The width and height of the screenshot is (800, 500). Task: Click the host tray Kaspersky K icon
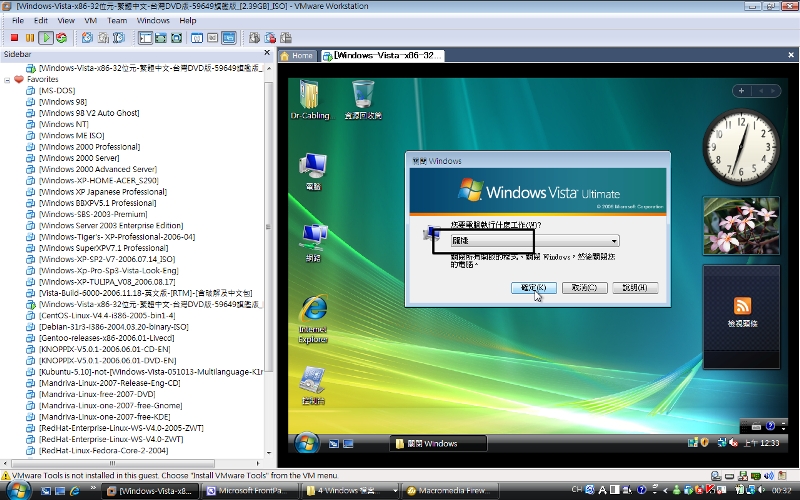click(710, 490)
